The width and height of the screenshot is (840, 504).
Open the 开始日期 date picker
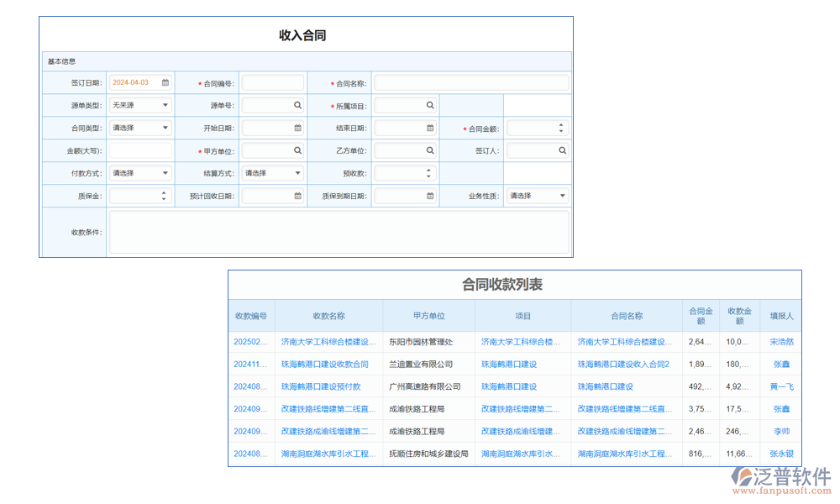(x=297, y=128)
